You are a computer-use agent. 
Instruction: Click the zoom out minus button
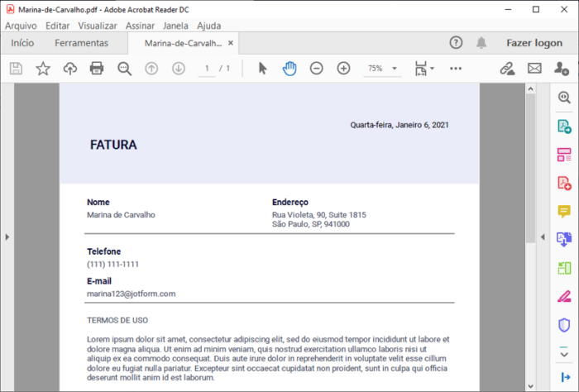[316, 69]
